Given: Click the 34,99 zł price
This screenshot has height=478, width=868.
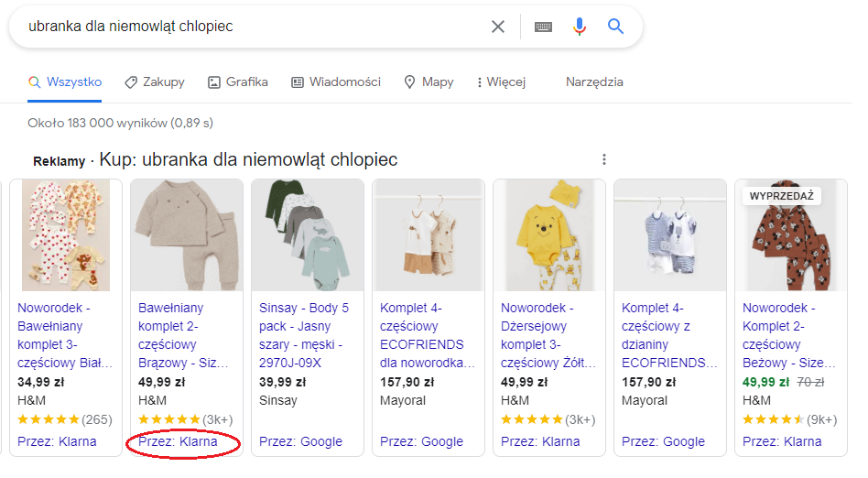Looking at the screenshot, I should 41,382.
